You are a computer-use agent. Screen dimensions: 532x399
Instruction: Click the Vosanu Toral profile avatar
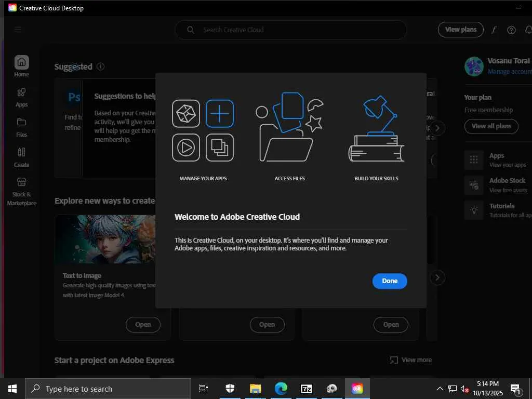point(474,66)
